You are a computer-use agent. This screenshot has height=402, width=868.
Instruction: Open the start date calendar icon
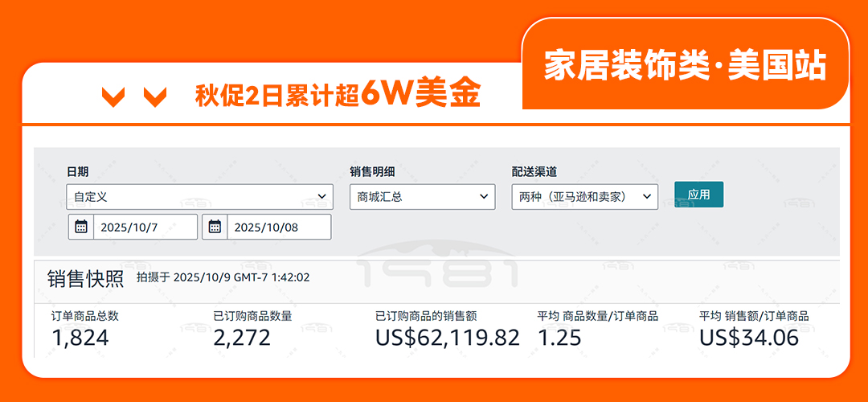tap(80, 227)
